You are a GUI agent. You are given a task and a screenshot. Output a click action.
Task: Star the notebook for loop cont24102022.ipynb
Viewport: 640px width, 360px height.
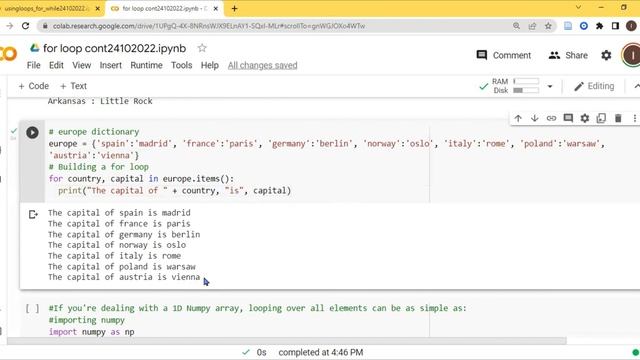coord(202,48)
